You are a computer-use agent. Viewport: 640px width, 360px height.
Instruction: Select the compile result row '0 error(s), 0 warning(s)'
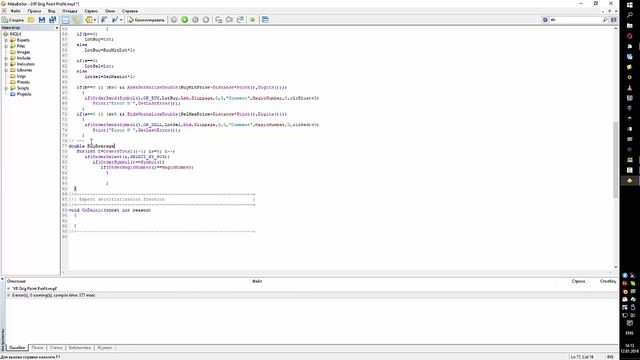tap(311, 295)
